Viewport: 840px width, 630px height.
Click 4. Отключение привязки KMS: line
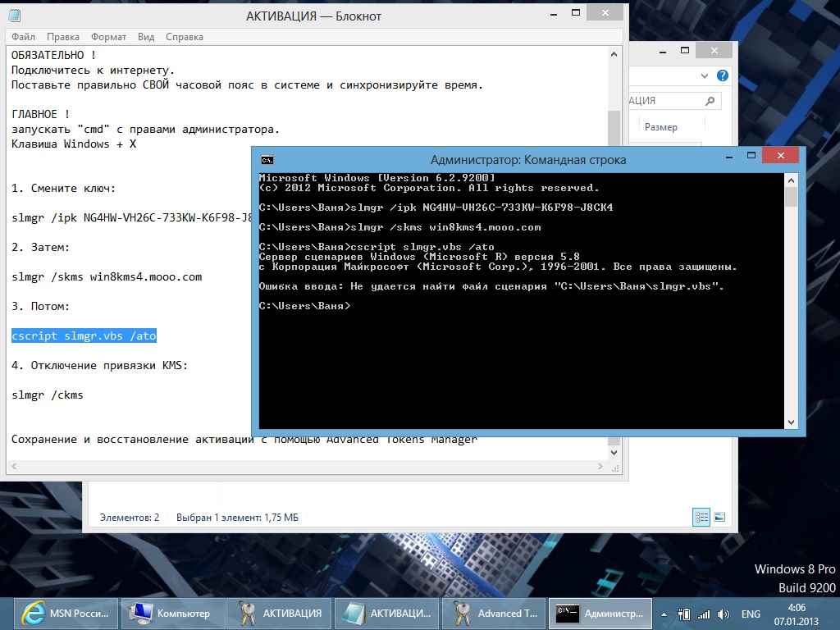click(99, 365)
